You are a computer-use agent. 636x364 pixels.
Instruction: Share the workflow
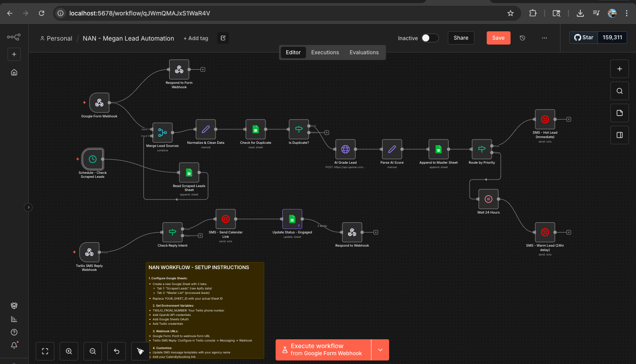coord(461,38)
